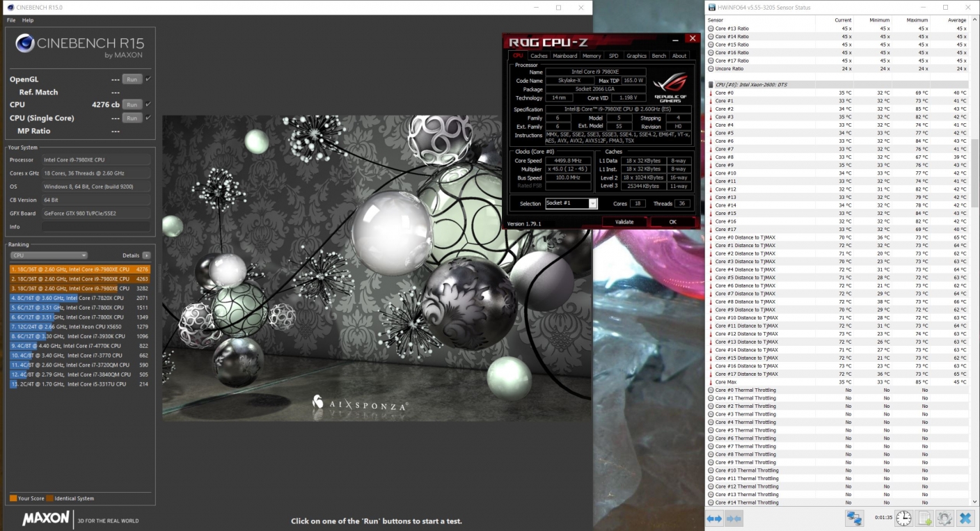This screenshot has height=531, width=980.
Task: Click the Validate button in CPU-Z
Action: (x=624, y=222)
